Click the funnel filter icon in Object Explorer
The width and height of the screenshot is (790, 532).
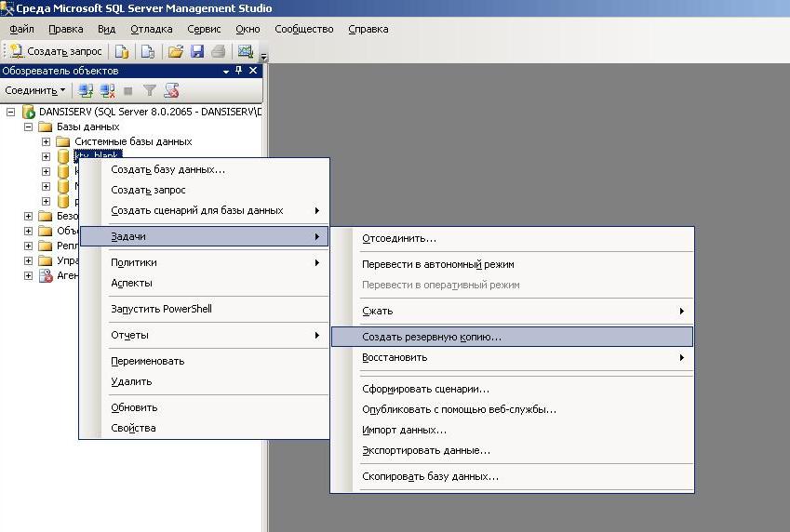(x=149, y=90)
